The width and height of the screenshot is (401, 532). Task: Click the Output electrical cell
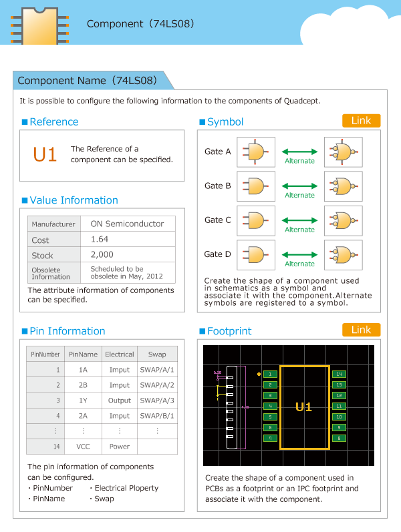click(x=119, y=401)
